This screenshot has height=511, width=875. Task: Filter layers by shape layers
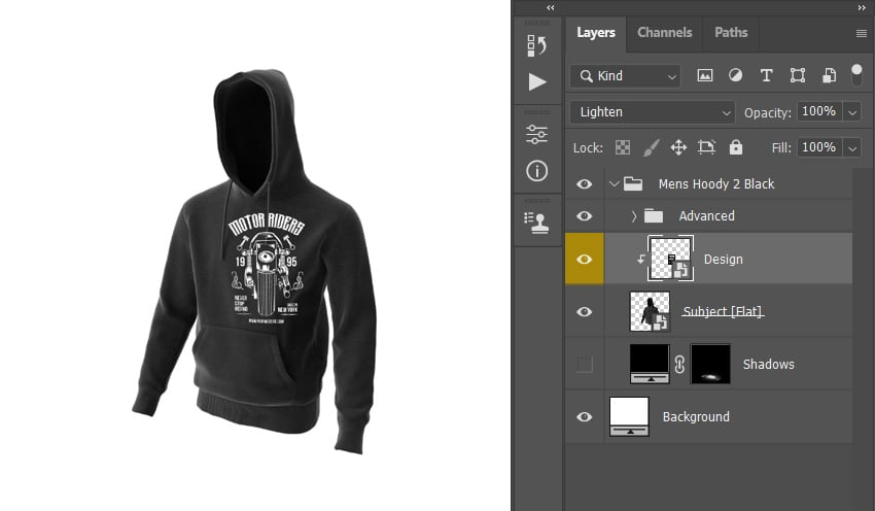(x=797, y=75)
